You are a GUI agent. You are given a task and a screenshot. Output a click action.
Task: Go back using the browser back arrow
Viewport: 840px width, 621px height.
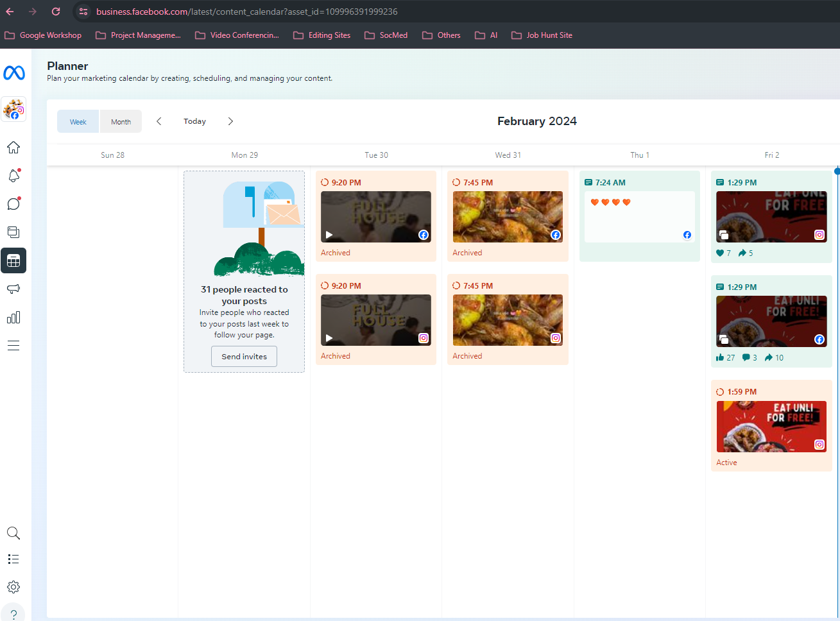pyautogui.click(x=10, y=12)
